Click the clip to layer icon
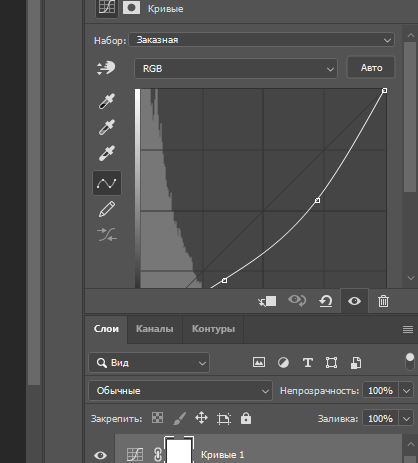This screenshot has width=418, height=463. click(x=267, y=301)
